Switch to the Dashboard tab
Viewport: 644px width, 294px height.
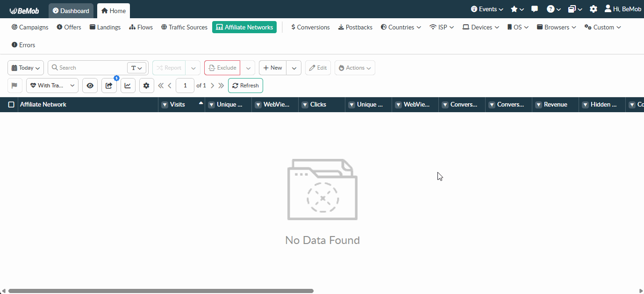pos(71,11)
